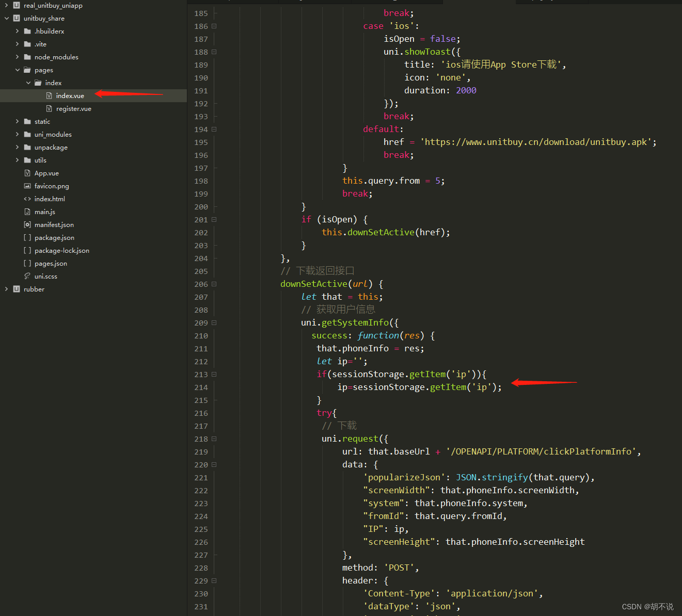The image size is (682, 616).
Task: Click 'that.phoneInfo = res;' line
Action: pyautogui.click(x=370, y=348)
